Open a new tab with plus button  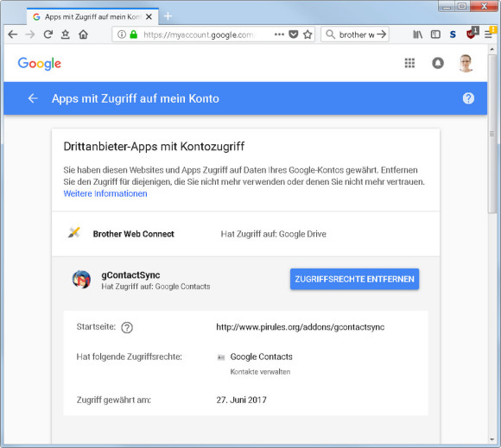pos(168,16)
